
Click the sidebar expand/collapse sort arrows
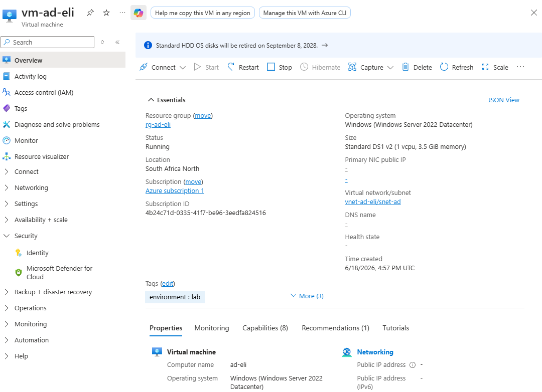pos(102,42)
